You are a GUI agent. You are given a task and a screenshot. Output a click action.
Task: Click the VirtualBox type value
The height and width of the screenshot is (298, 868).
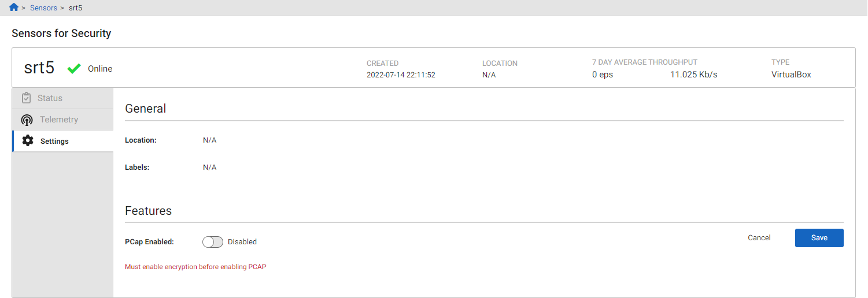tap(791, 74)
